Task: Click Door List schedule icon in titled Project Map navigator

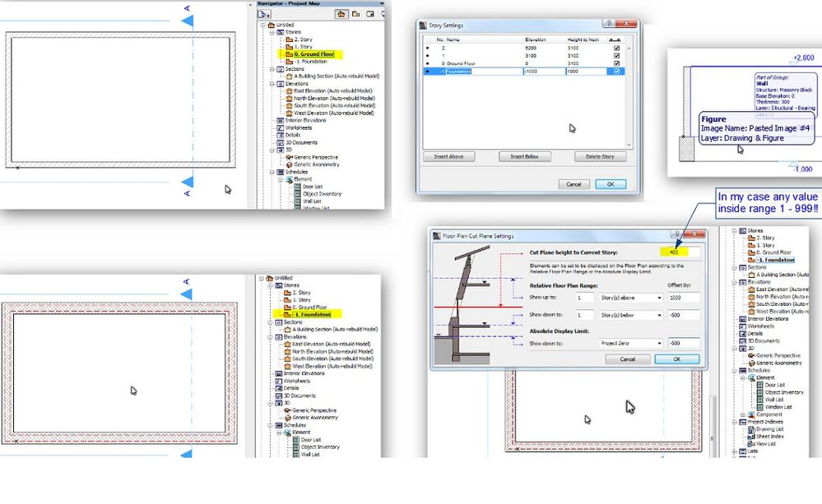Action: pyautogui.click(x=298, y=187)
